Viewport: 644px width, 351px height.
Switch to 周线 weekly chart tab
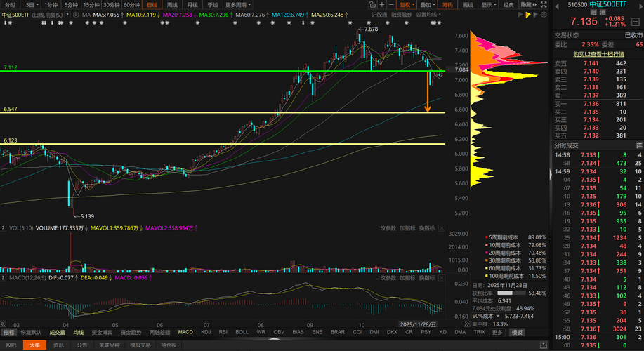point(172,5)
